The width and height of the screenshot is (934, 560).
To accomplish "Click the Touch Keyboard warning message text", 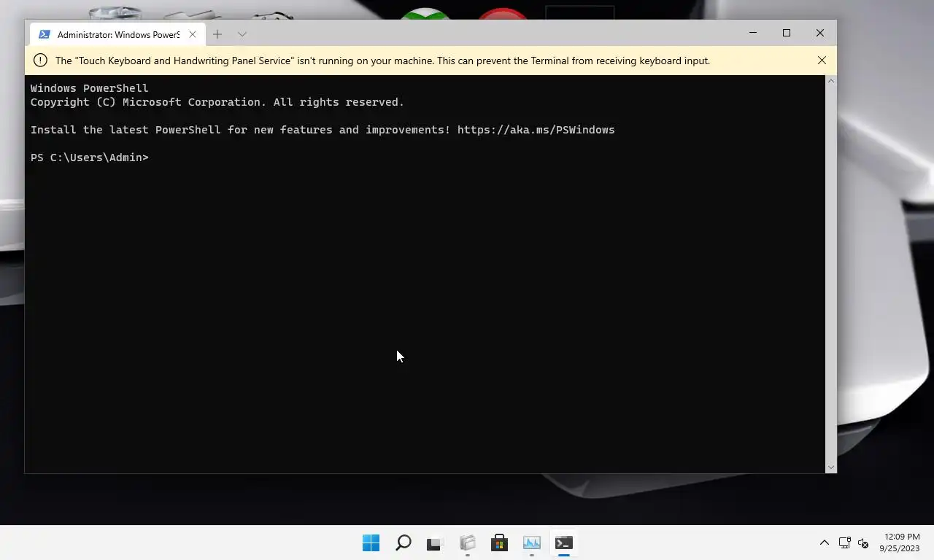I will coord(382,61).
